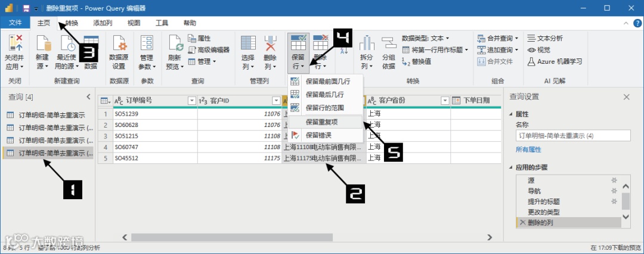Viewport: 644px width, 254px height.
Task: Click Replace Values (替换值)
Action: pos(416,61)
